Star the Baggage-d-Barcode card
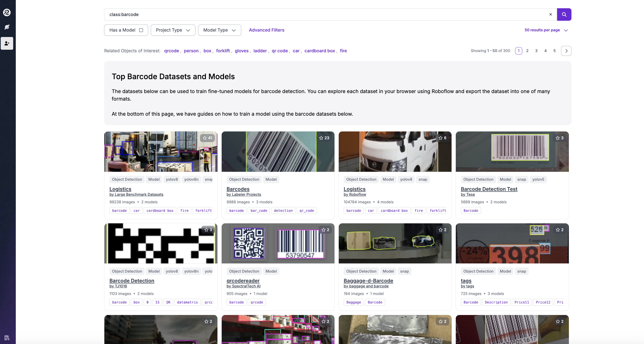 point(443,230)
